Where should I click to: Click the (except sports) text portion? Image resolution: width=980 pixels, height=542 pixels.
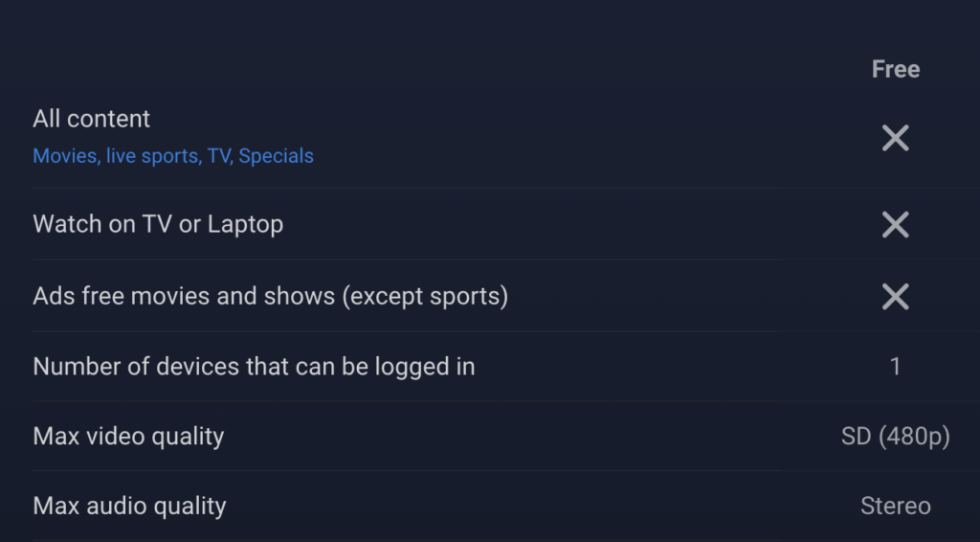point(425,296)
